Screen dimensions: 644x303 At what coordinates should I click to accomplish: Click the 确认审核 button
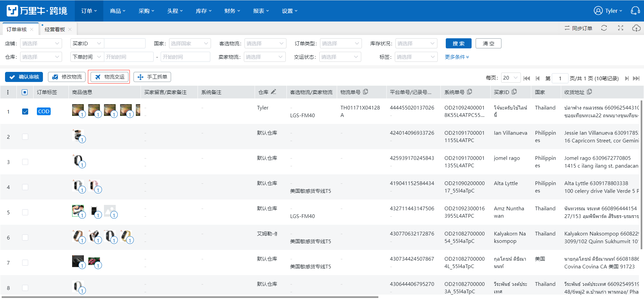24,77
